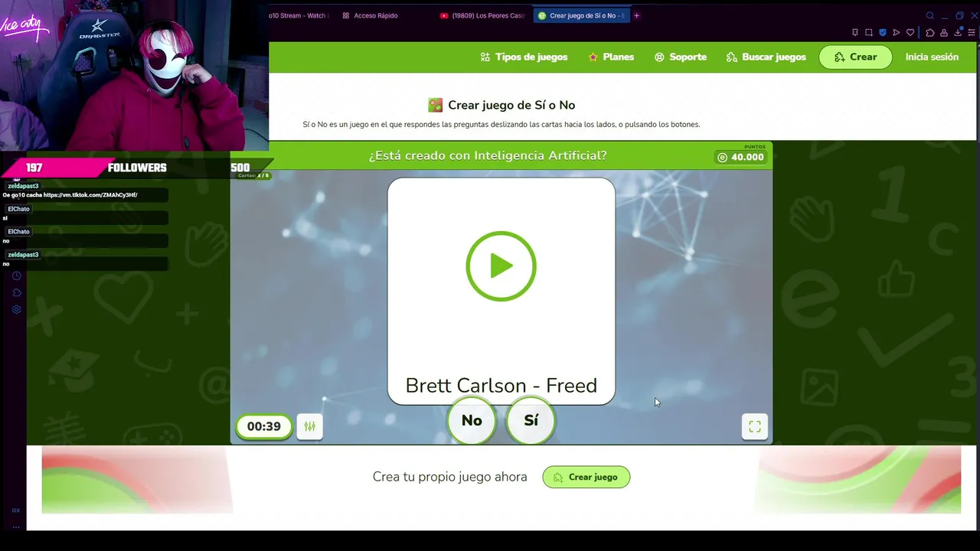Open history clock icon in sidebar

click(16, 275)
